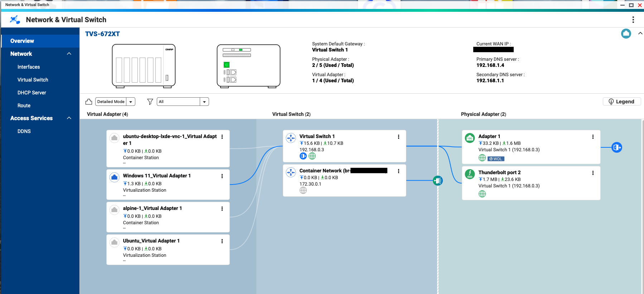644x294 pixels.
Task: Click the Legend button
Action: coord(621,102)
